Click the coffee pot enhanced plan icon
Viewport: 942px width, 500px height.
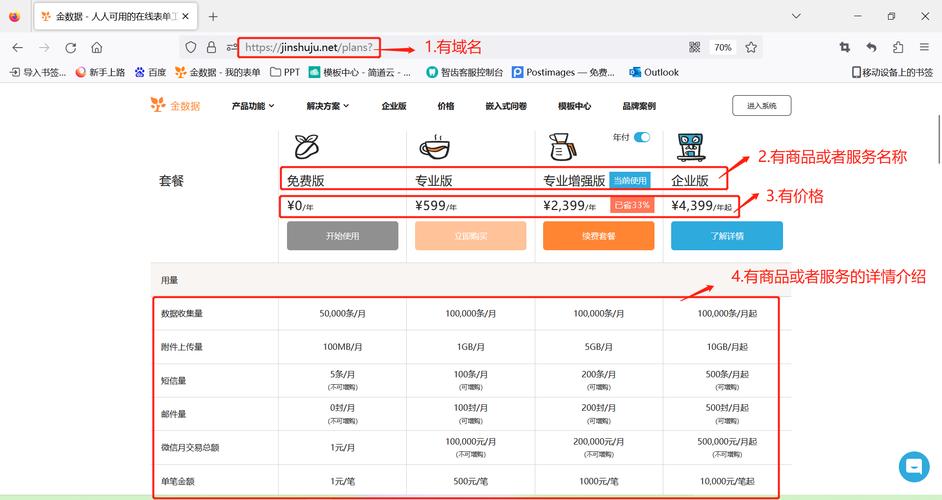(562, 147)
